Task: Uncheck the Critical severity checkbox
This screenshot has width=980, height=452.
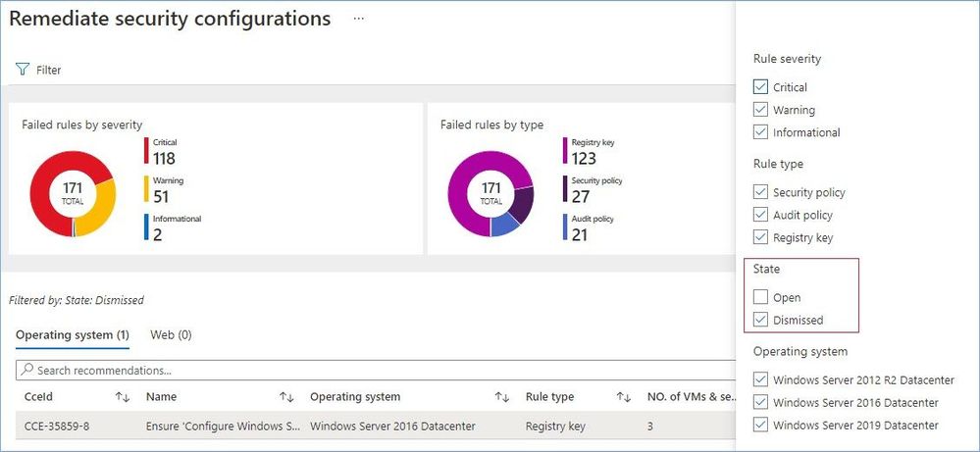Action: pyautogui.click(x=760, y=87)
